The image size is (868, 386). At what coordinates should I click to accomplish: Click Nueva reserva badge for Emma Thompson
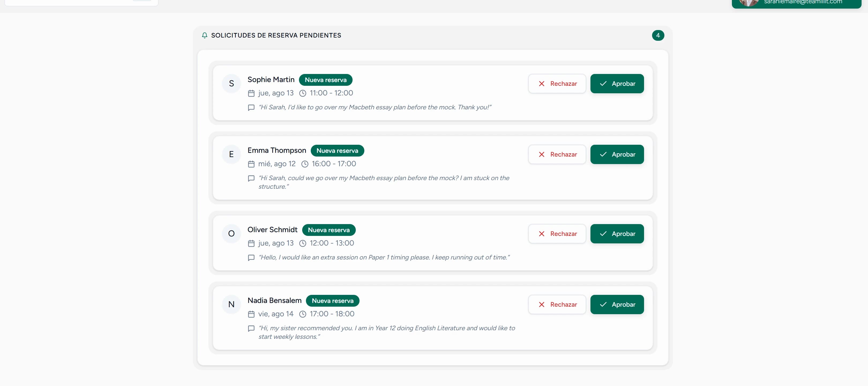click(337, 151)
